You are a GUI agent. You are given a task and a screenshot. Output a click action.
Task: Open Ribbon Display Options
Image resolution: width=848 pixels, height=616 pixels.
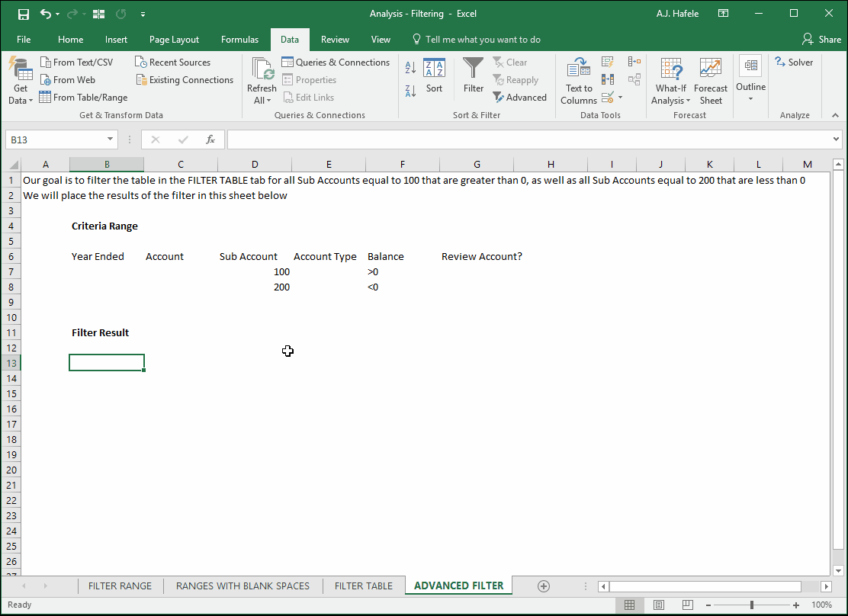tap(723, 14)
